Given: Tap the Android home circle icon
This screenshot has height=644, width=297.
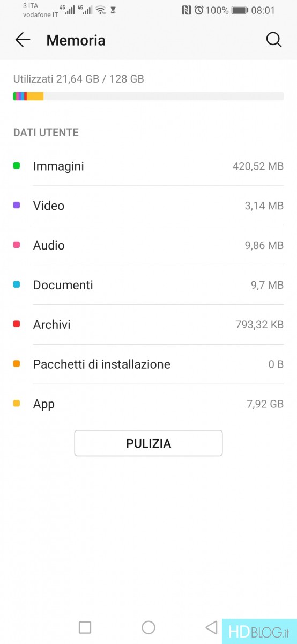Looking at the screenshot, I should (148, 627).
